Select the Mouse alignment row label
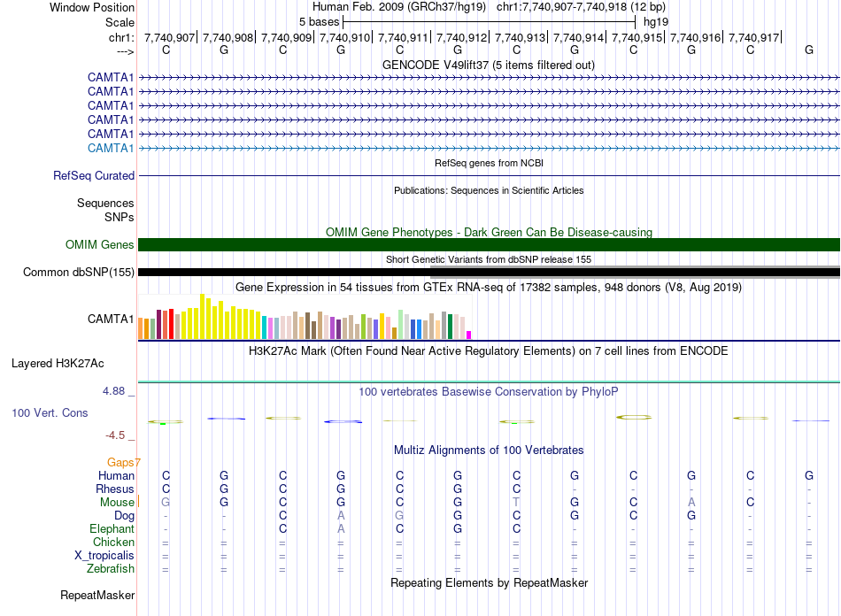 point(117,503)
